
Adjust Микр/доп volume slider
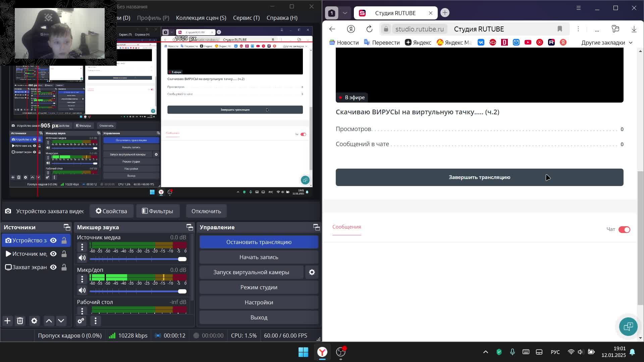click(x=138, y=291)
